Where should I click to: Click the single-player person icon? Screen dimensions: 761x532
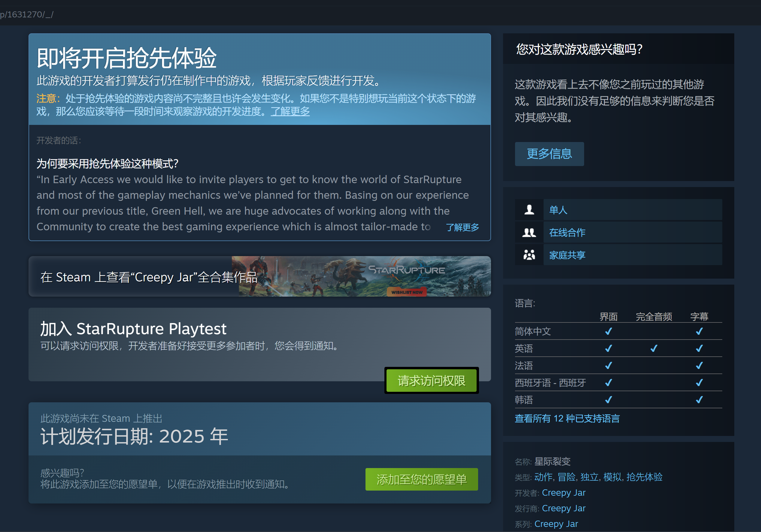coord(529,210)
